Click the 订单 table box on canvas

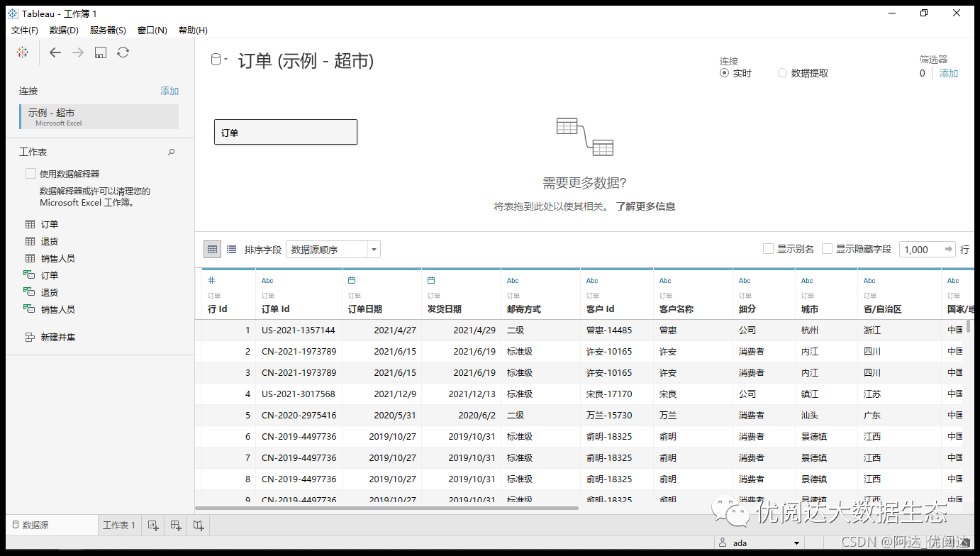(x=286, y=132)
